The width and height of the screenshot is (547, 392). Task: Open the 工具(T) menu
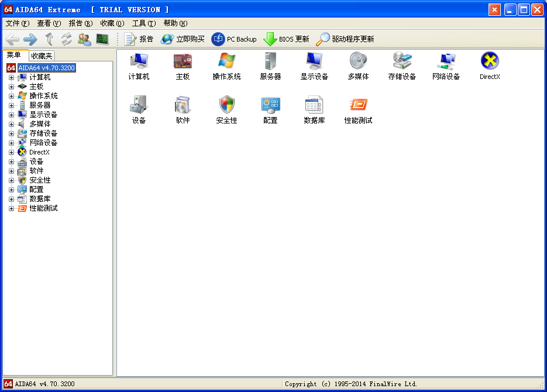pyautogui.click(x=144, y=23)
